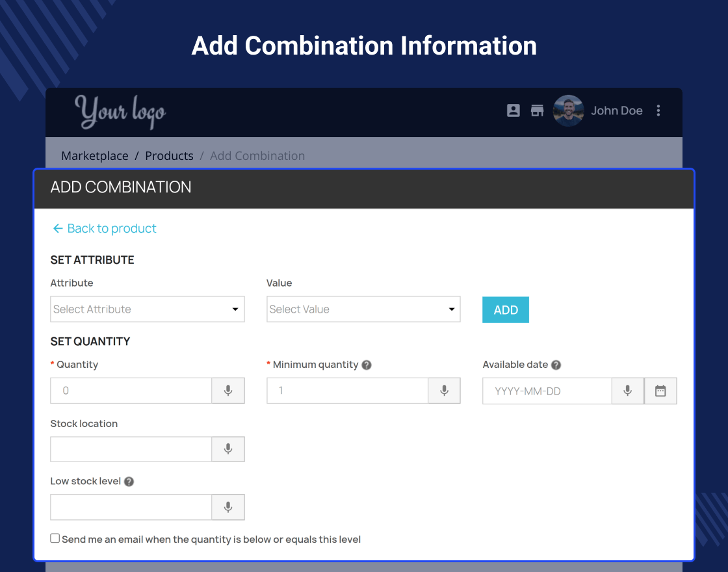Use the microphone for Stock location field

(x=228, y=449)
